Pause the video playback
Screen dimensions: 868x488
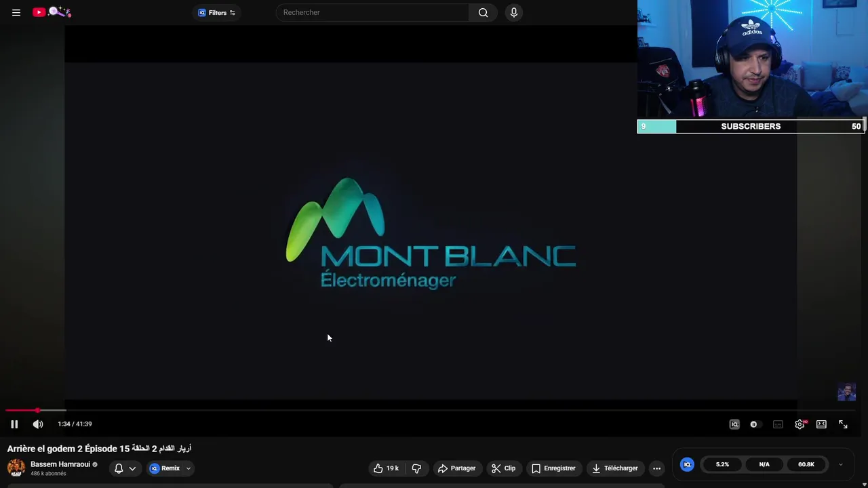[14, 424]
